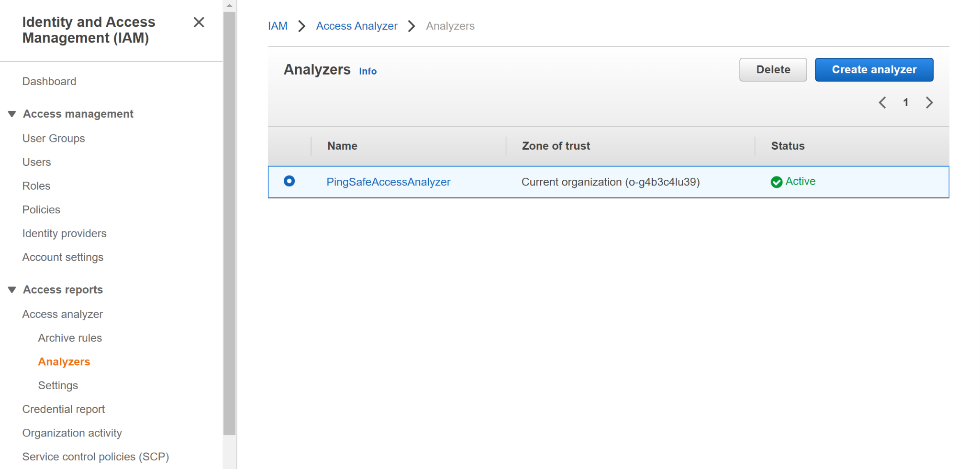Click the green Active status checkmark icon
The image size is (980, 469).
[776, 182]
